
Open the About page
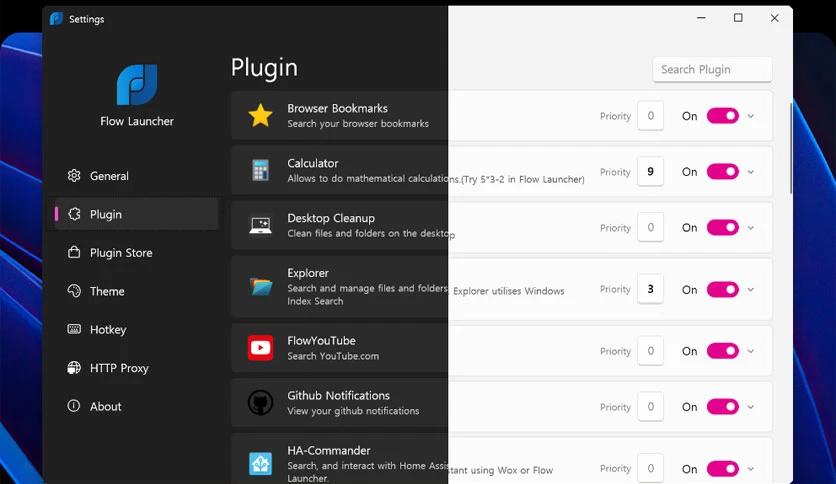pyautogui.click(x=136, y=406)
